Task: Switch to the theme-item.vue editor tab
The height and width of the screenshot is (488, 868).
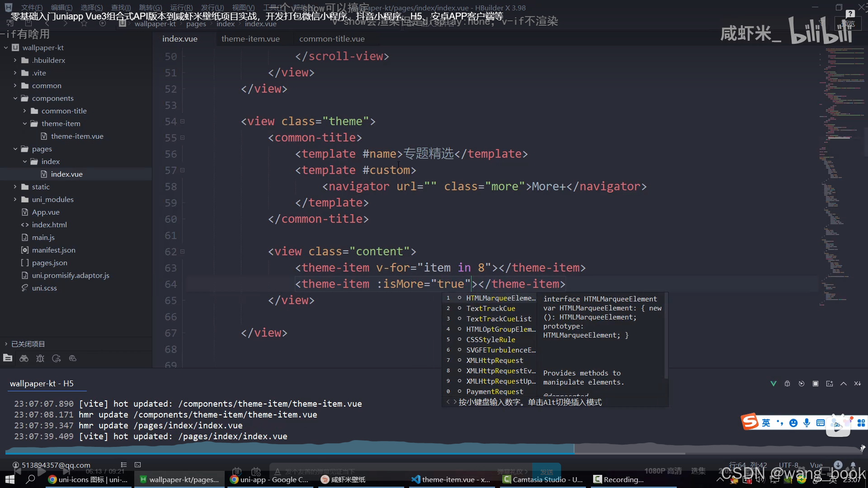Action: [x=250, y=39]
